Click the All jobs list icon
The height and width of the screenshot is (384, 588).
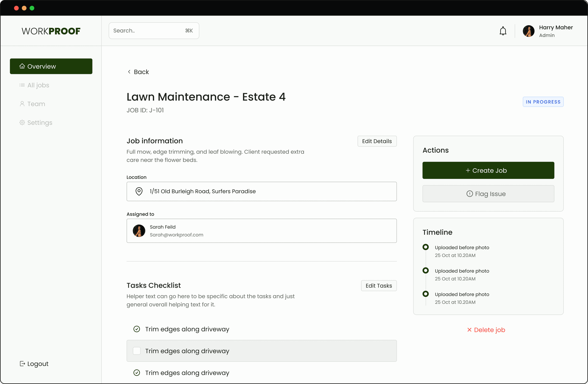point(22,85)
